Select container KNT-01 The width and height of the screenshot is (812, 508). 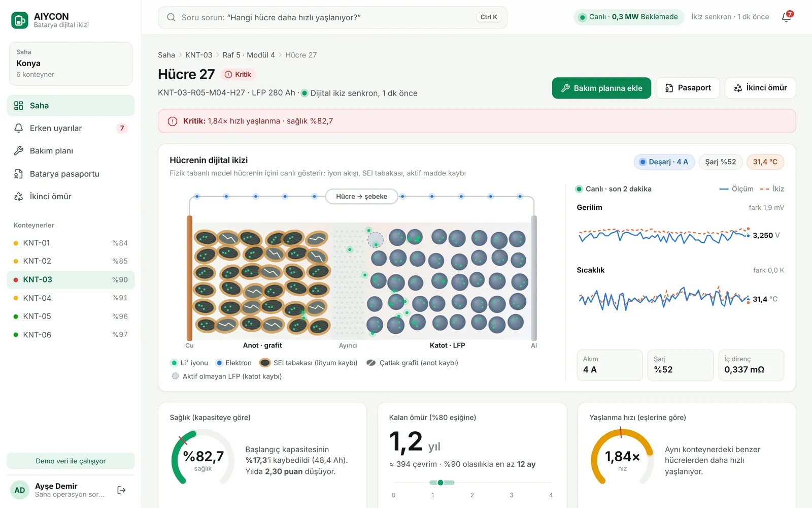(x=71, y=243)
